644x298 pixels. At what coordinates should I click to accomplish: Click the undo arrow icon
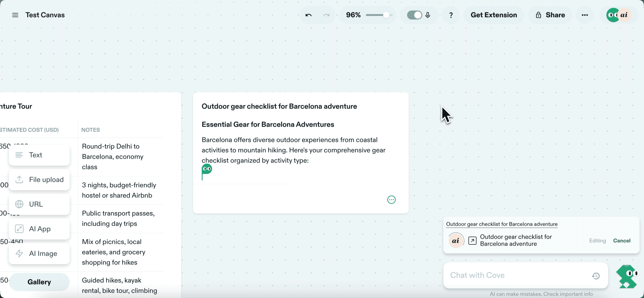[x=309, y=15]
